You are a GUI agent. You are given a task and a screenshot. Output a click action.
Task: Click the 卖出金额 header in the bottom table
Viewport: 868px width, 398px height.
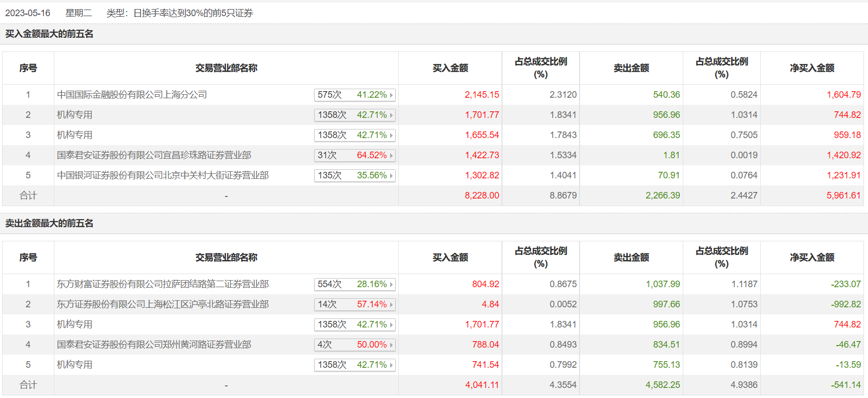pos(631,257)
